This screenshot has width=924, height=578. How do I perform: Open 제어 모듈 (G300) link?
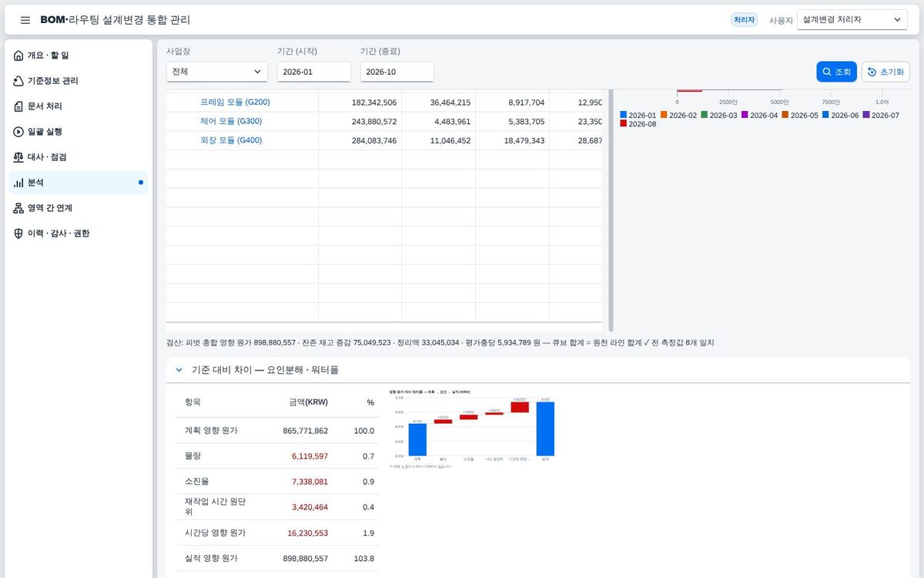[x=231, y=121]
